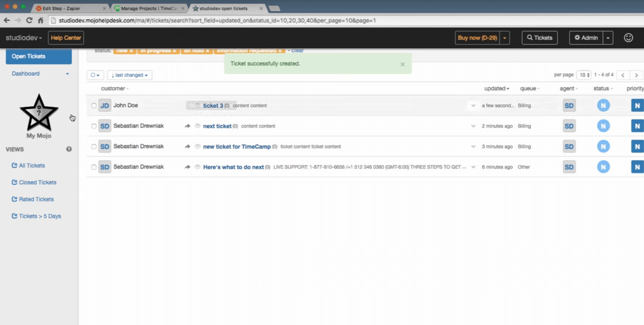The image size is (644, 325).
Task: Expand the next ticket row chevron
Action: coord(473,126)
